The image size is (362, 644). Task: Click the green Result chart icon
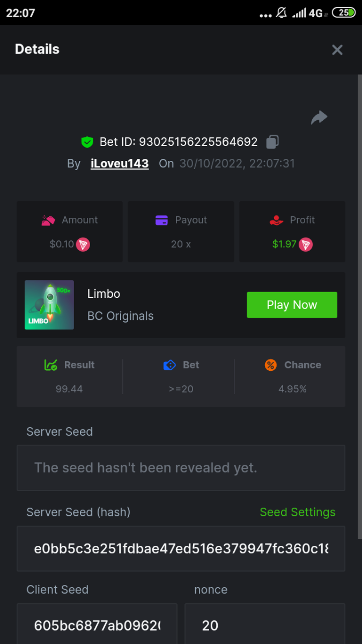pos(51,365)
